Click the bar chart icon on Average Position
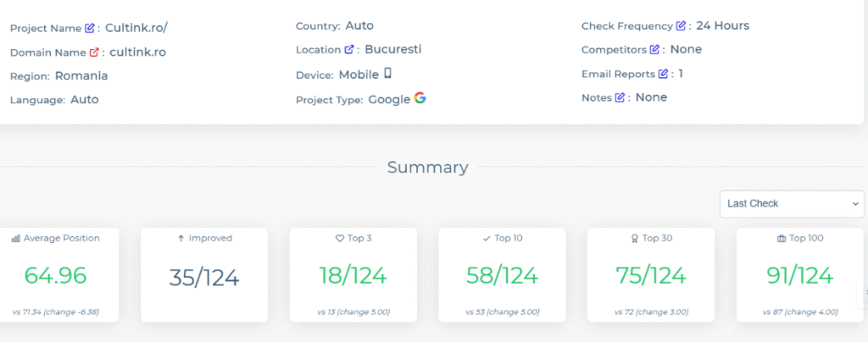Image resolution: width=868 pixels, height=342 pixels. [x=16, y=239]
